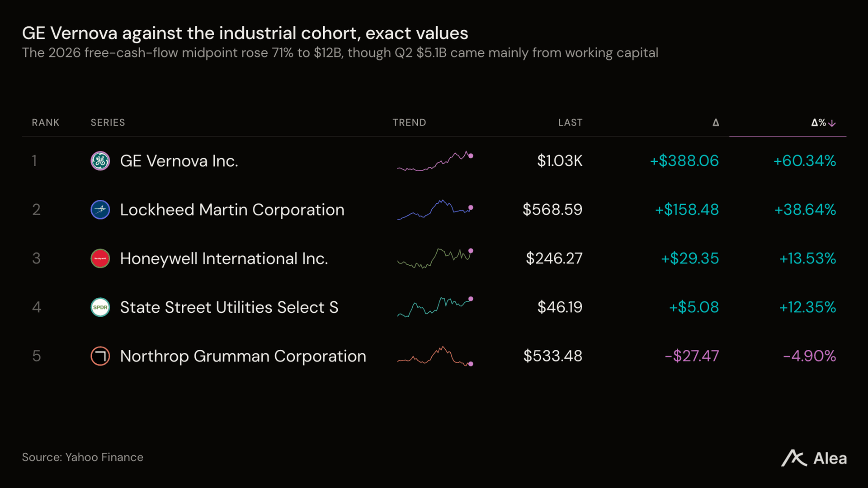Image resolution: width=868 pixels, height=488 pixels.
Task: Click the State Street Utilities trend sparkline
Action: tap(435, 307)
